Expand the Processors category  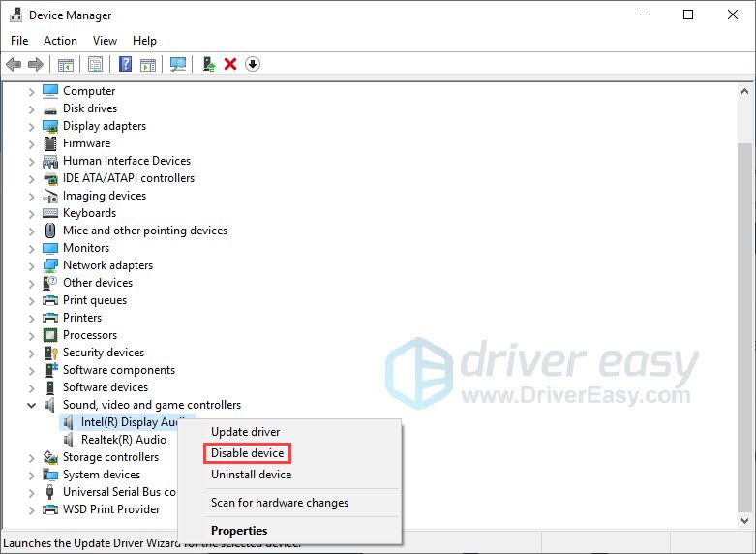point(31,335)
